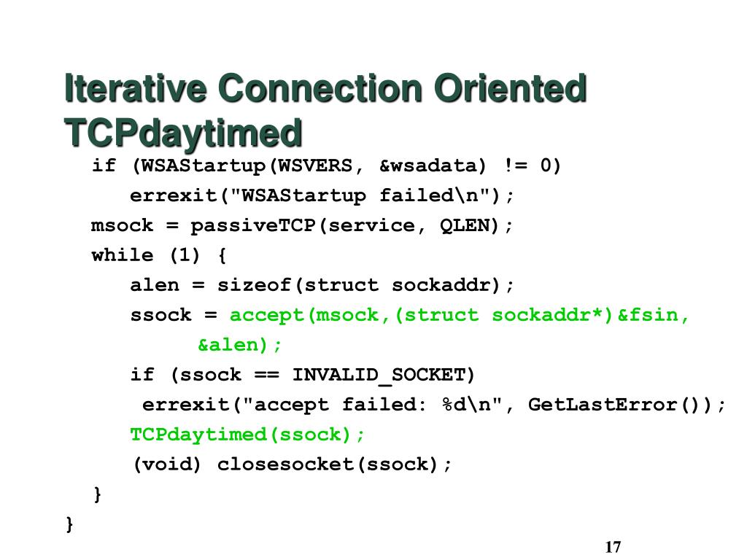The width and height of the screenshot is (747, 560).
Task: Click the green 'TCPdaytimed(ssock);' line
Action: (x=247, y=435)
